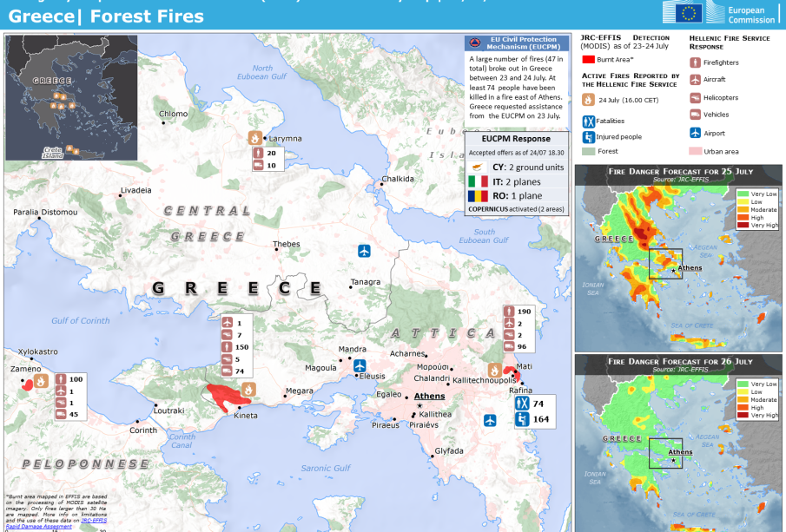Click the Livadeia city label
786x532 pixels.
135,190
